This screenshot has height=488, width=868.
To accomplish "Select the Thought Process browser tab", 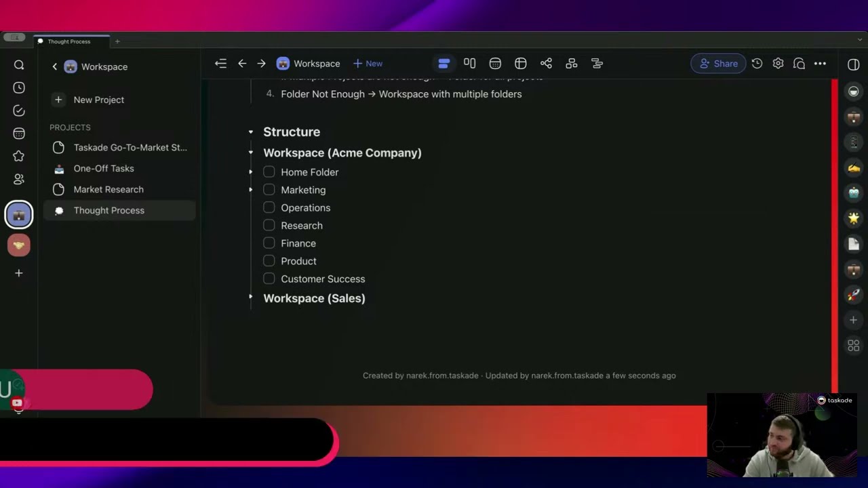I will [x=71, y=41].
